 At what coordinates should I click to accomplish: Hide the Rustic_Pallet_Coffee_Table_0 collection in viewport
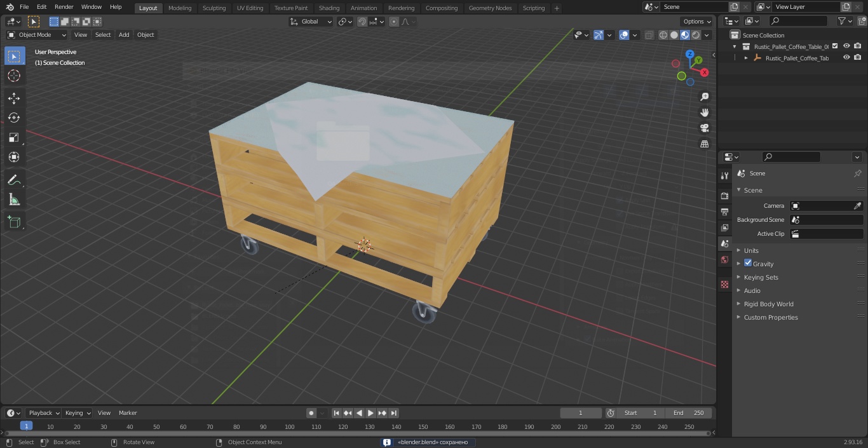point(846,46)
